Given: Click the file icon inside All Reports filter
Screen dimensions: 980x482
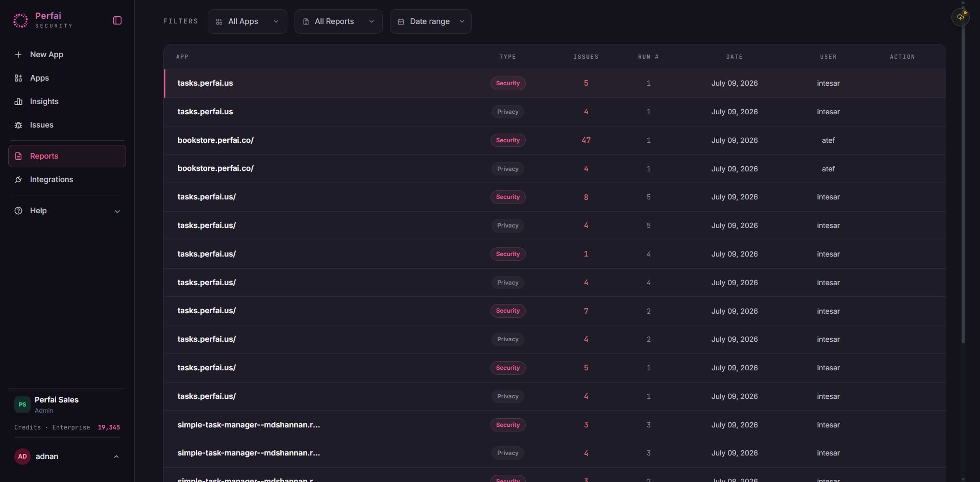Looking at the screenshot, I should click(x=306, y=22).
